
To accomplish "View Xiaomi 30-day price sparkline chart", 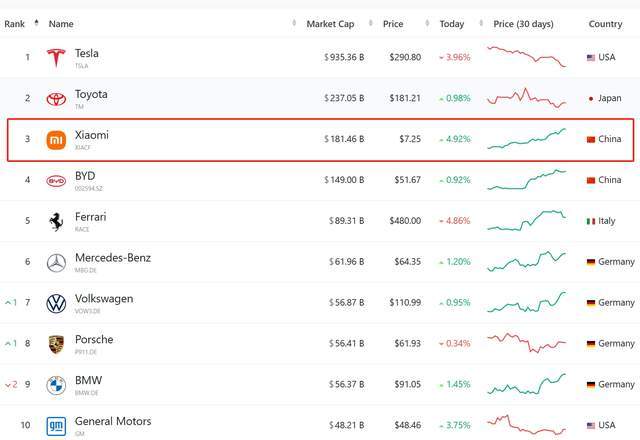I will coord(527,139).
